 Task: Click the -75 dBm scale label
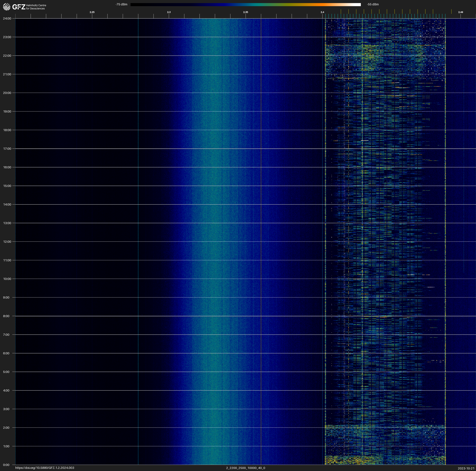pyautogui.click(x=121, y=4)
